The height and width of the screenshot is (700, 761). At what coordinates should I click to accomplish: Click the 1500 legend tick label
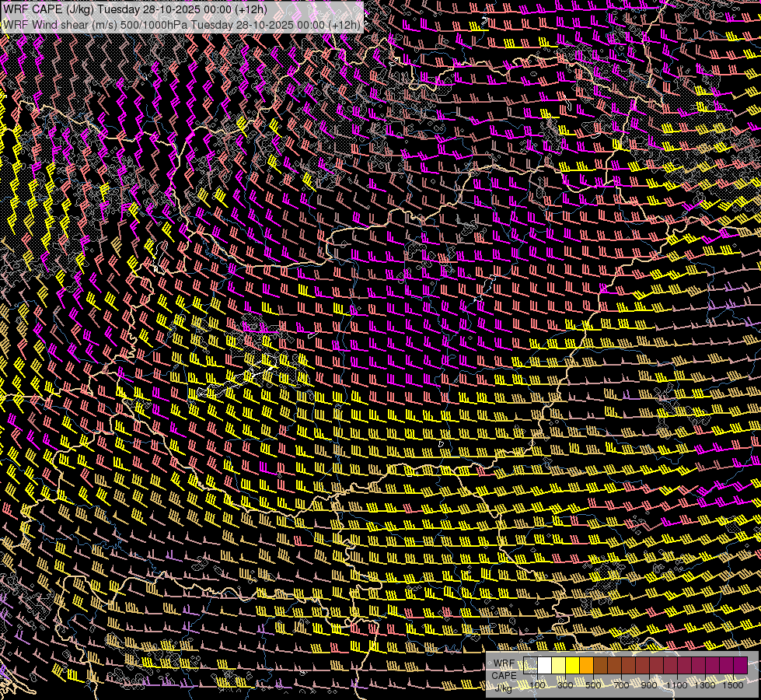pyautogui.click(x=733, y=685)
